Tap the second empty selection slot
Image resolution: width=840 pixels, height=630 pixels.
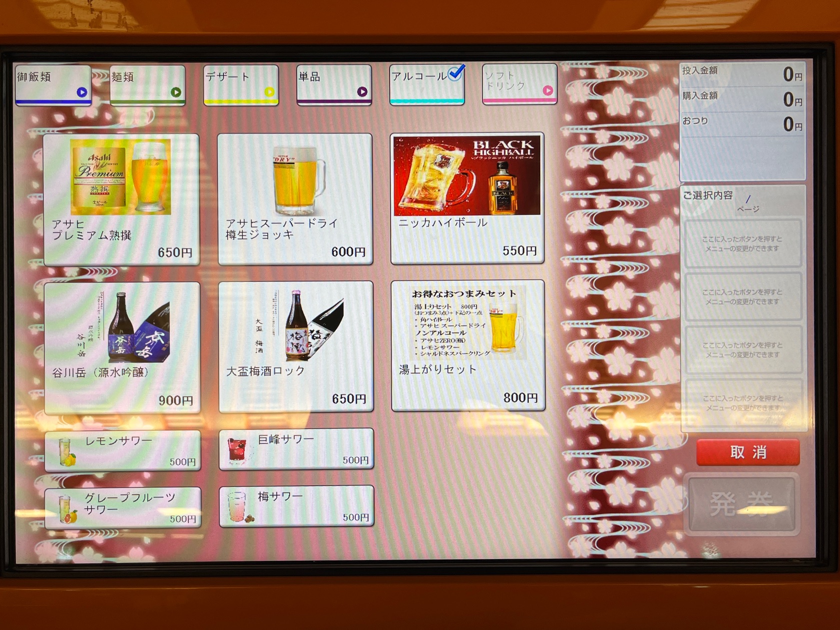742,296
